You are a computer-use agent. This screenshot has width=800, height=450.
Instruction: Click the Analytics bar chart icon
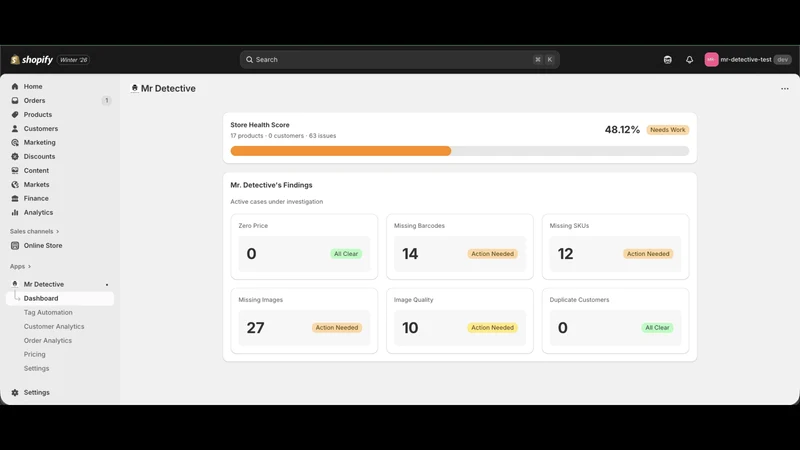15,212
